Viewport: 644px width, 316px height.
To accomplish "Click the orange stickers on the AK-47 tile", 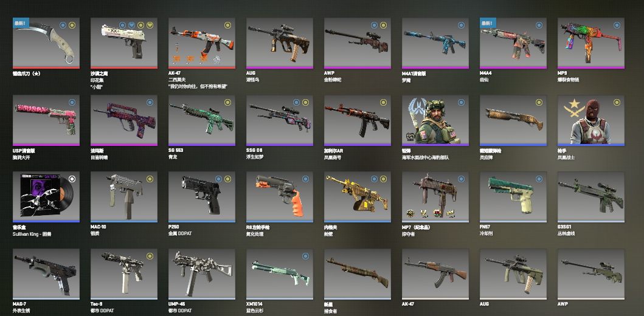I will coord(190,59).
